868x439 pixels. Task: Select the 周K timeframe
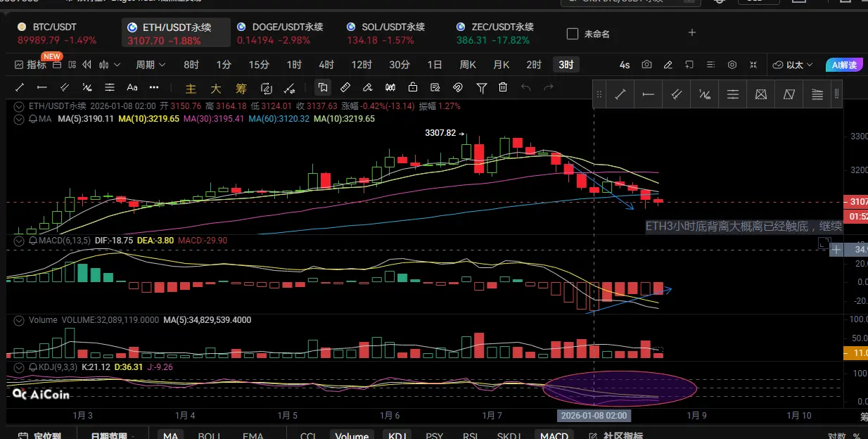click(x=468, y=65)
